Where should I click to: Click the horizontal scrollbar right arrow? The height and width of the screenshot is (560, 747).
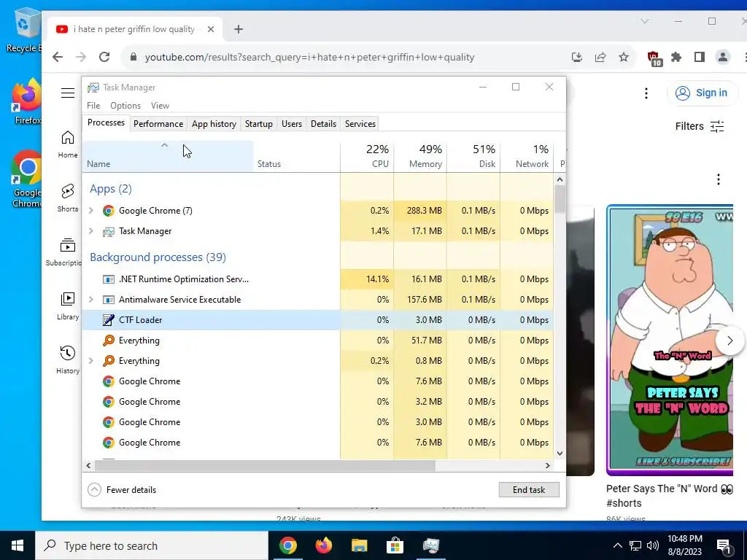pyautogui.click(x=548, y=465)
